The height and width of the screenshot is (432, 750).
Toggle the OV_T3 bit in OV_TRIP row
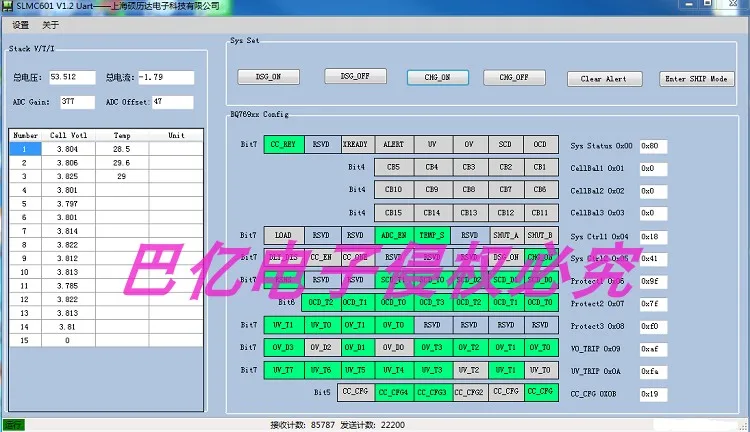(432, 347)
